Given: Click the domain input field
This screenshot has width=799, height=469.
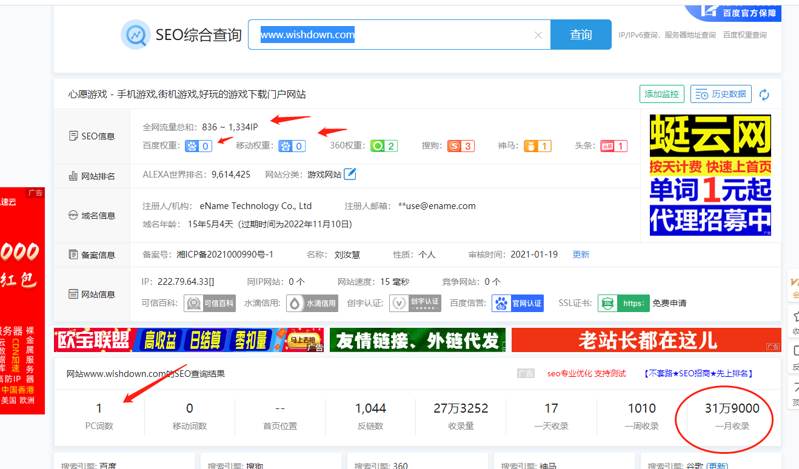Looking at the screenshot, I should 390,35.
